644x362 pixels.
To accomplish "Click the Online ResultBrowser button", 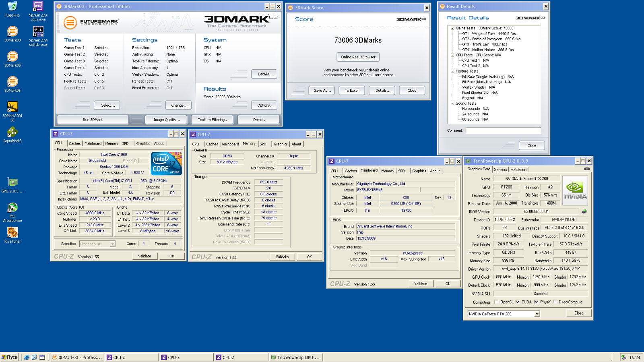I will [358, 57].
